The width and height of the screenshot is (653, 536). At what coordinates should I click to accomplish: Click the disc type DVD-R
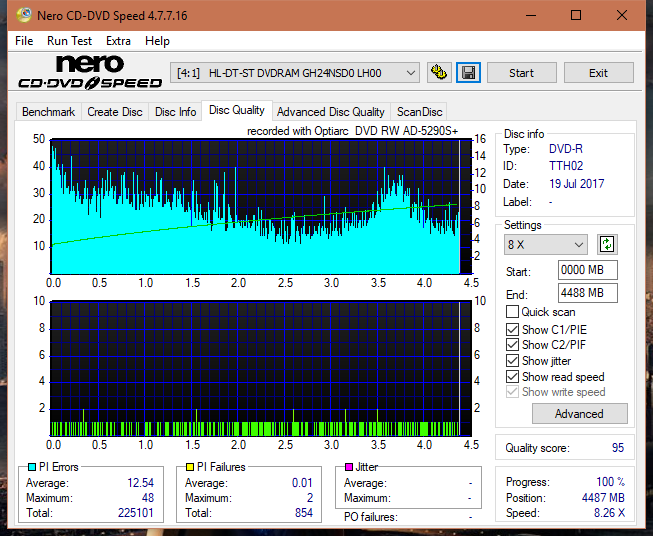[x=566, y=149]
